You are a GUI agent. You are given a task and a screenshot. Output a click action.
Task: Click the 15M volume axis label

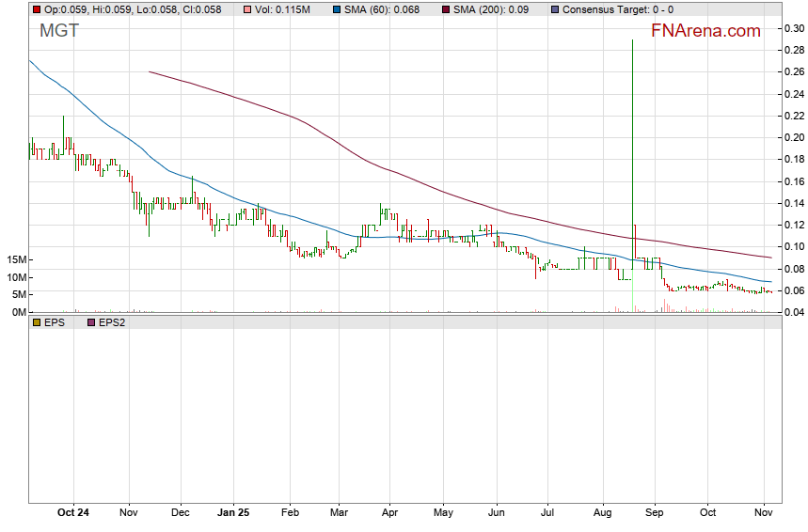coord(14,259)
